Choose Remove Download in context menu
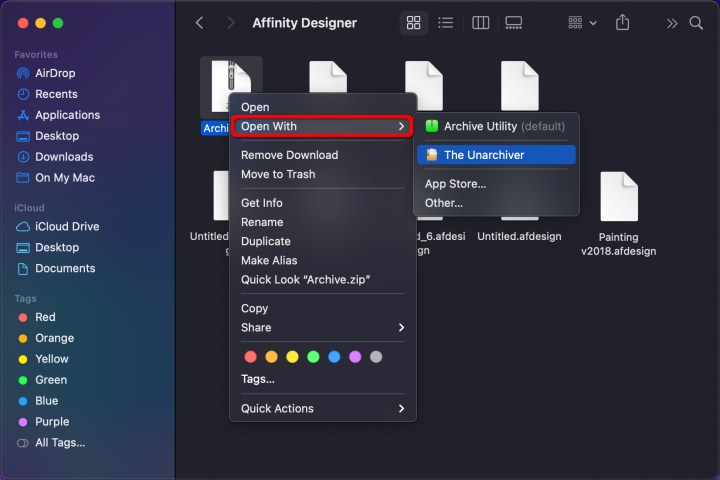This screenshot has height=480, width=720. [x=322, y=155]
